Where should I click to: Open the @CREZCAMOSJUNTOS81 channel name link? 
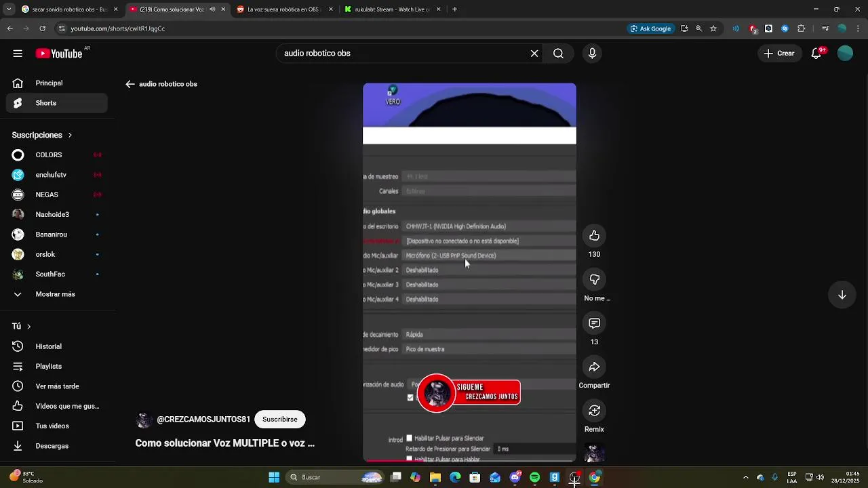tap(203, 420)
